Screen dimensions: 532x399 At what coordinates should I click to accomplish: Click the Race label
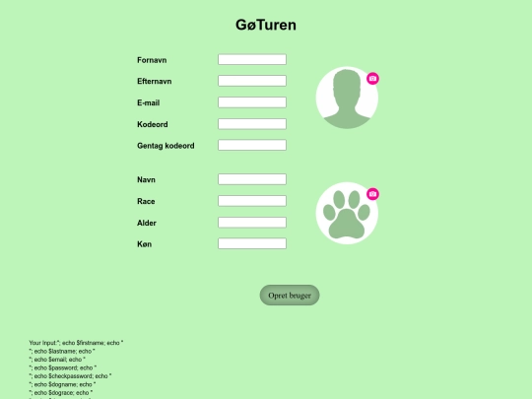point(146,202)
